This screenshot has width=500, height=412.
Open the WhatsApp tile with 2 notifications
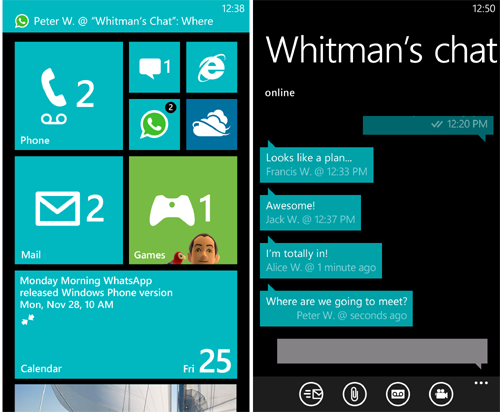pos(154,124)
